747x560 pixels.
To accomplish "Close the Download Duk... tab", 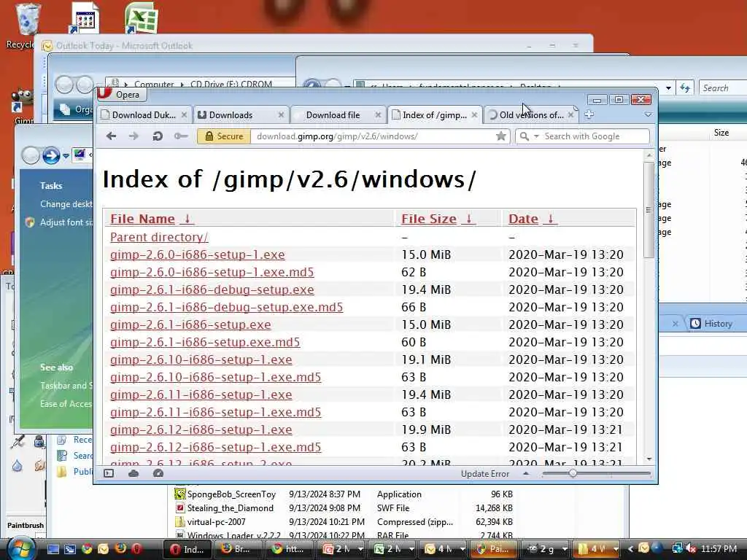I will 185,114.
